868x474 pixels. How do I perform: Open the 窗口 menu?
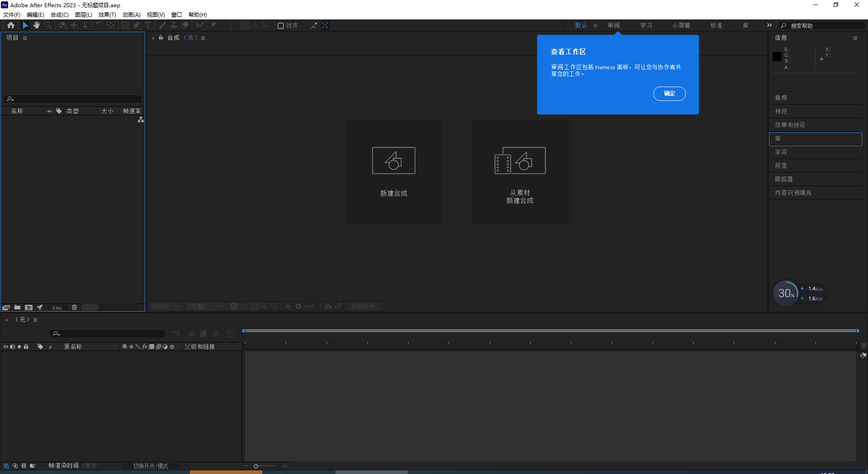pos(177,15)
